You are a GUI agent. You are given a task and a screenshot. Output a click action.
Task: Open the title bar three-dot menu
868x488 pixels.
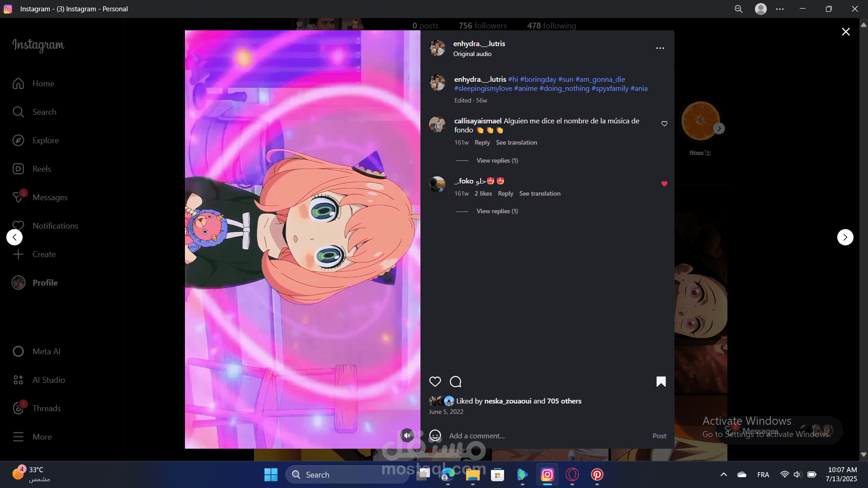(780, 9)
